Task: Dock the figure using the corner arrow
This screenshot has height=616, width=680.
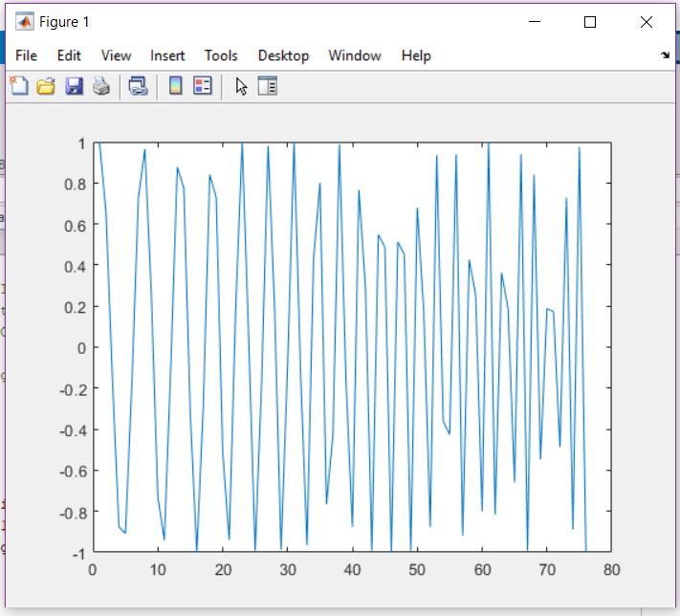Action: pyautogui.click(x=665, y=55)
